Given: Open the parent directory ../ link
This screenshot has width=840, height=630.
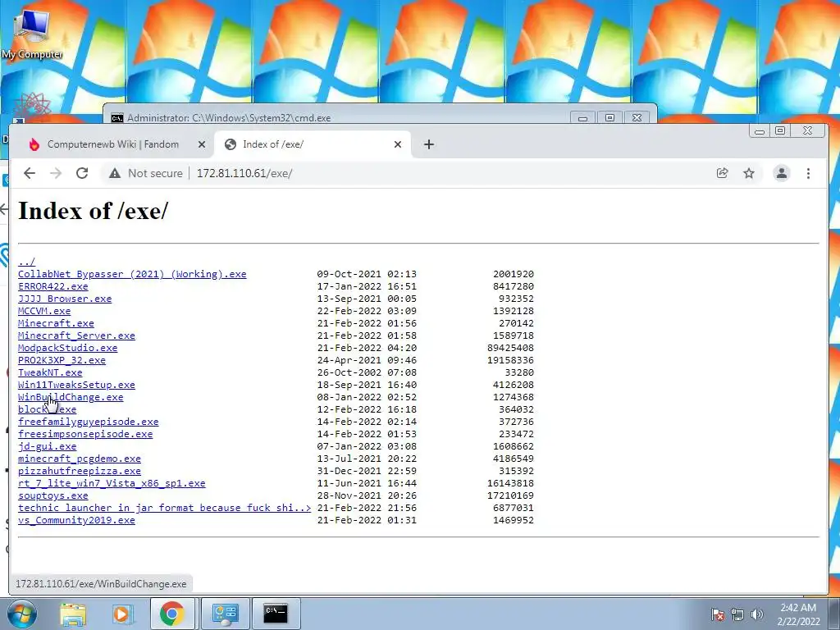Looking at the screenshot, I should [x=26, y=262].
